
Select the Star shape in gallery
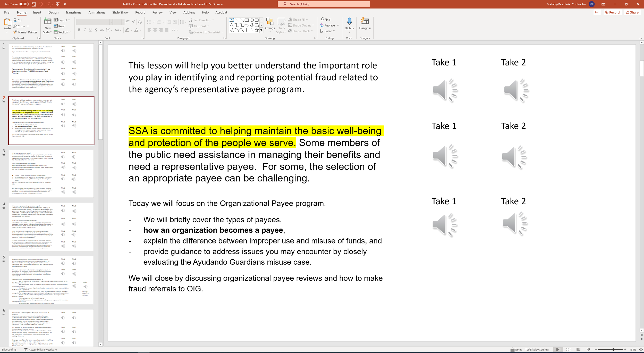coord(257,30)
